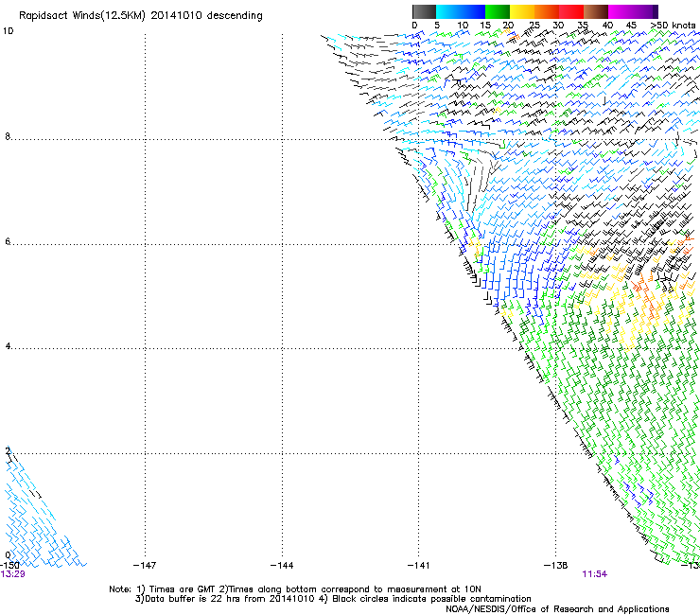Click the 'Data buffer is 22 hrs' note
This screenshot has height=615, width=700.
click(333, 599)
